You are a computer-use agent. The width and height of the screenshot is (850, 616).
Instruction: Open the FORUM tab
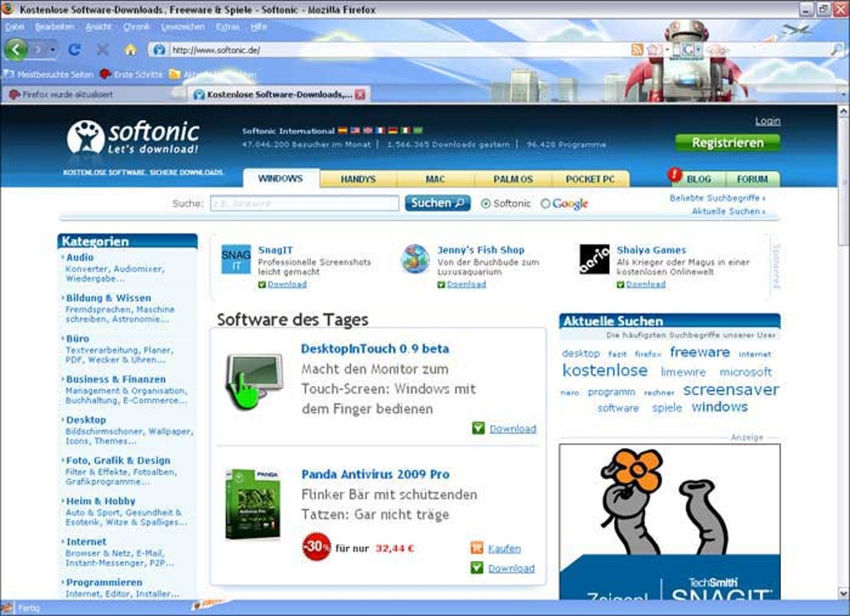point(752,179)
